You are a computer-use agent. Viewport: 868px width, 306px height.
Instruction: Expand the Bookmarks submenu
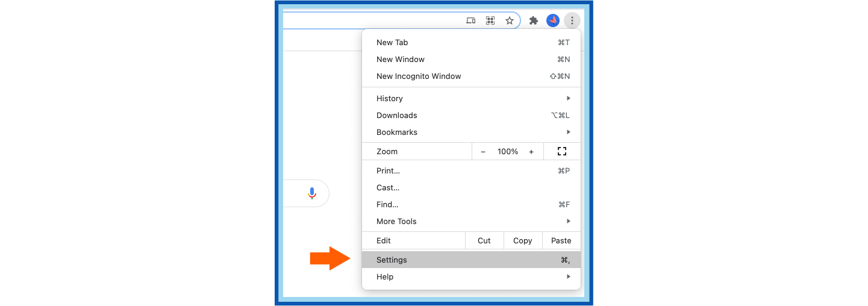point(471,132)
